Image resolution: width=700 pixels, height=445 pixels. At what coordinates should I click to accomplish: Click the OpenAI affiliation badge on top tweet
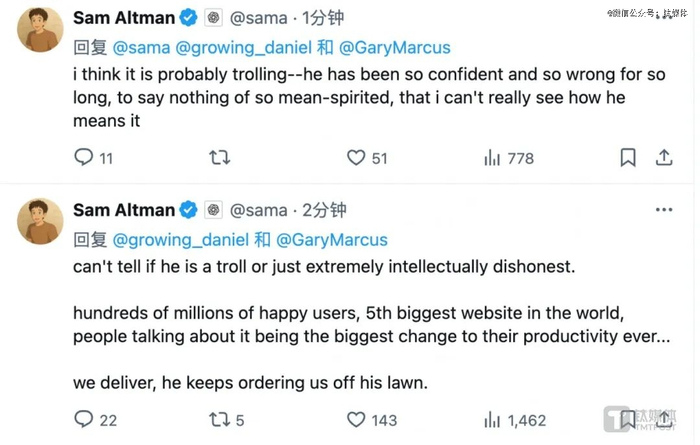point(213,18)
